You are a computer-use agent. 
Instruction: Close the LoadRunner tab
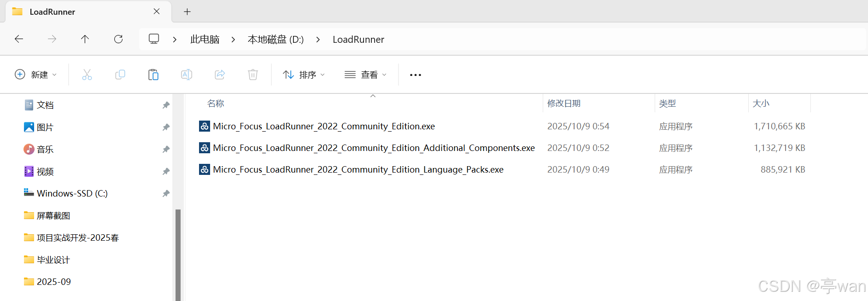157,12
